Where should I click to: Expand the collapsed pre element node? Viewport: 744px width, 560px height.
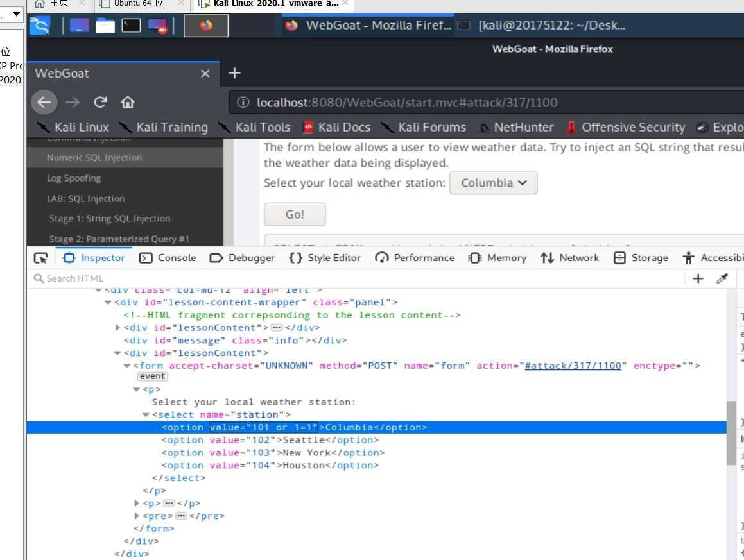pyautogui.click(x=137, y=516)
